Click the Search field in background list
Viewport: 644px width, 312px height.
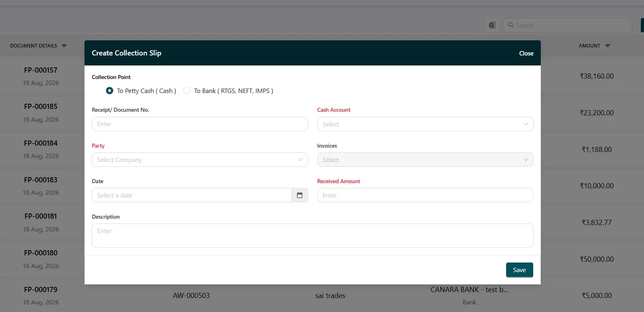(x=567, y=25)
